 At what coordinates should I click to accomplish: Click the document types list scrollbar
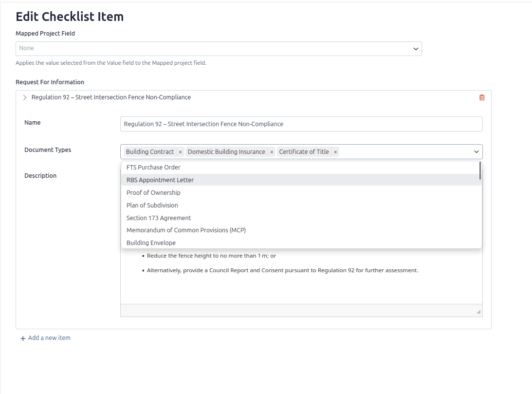480,171
